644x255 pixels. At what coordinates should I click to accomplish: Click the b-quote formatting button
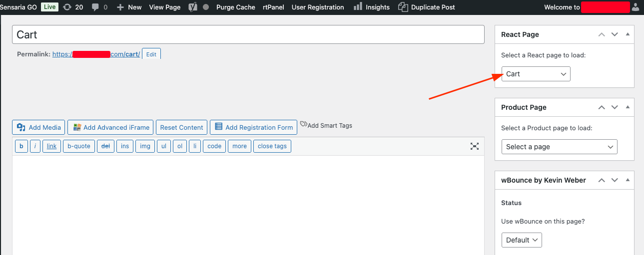click(x=79, y=146)
